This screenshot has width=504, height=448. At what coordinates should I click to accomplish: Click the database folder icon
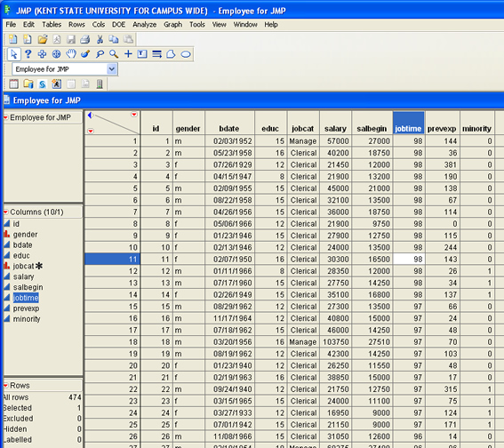pyautogui.click(x=28, y=84)
